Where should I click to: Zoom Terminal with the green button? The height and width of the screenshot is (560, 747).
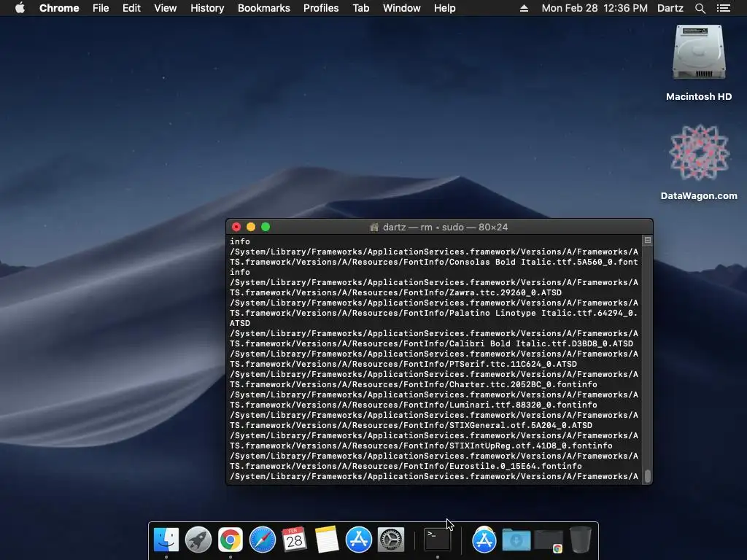point(266,227)
